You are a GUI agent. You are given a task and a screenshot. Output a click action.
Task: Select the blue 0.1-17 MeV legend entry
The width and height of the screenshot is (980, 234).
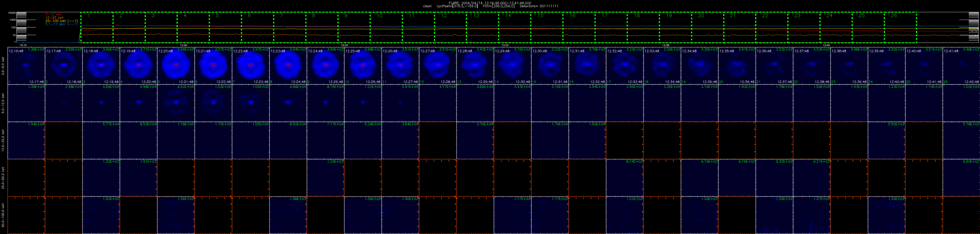tap(62, 24)
